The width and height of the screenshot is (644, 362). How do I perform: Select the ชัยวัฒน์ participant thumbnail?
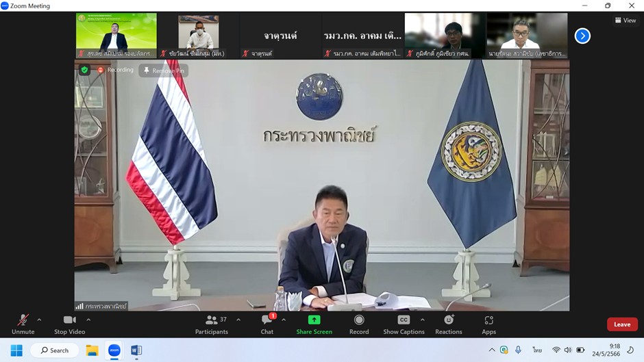click(199, 36)
